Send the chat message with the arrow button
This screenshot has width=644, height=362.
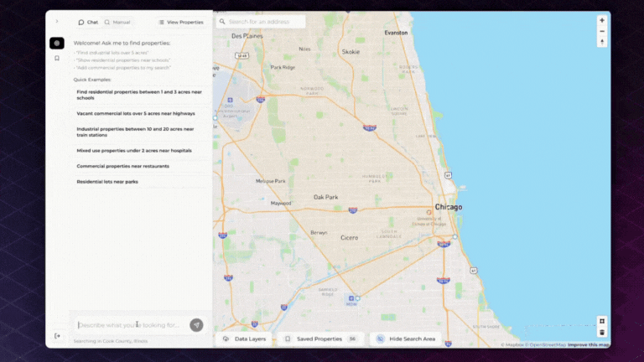click(196, 325)
